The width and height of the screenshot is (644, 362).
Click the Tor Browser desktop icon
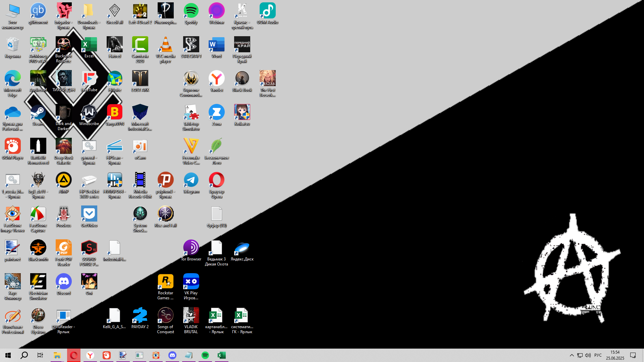[x=191, y=248]
